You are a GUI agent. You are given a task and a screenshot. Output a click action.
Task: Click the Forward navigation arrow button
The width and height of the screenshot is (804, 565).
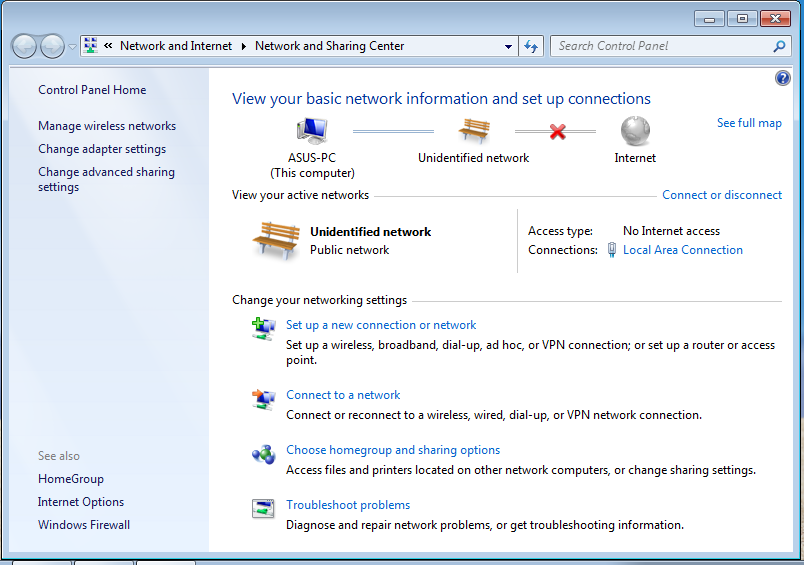52,47
